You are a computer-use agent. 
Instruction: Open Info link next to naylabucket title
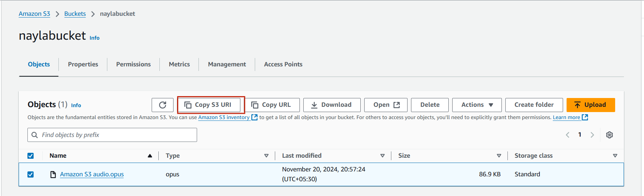click(95, 38)
